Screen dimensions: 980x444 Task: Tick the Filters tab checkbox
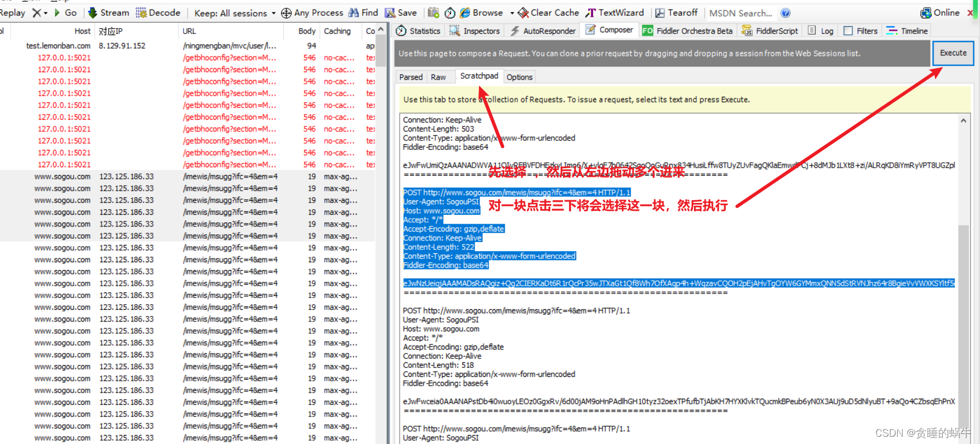tap(848, 31)
